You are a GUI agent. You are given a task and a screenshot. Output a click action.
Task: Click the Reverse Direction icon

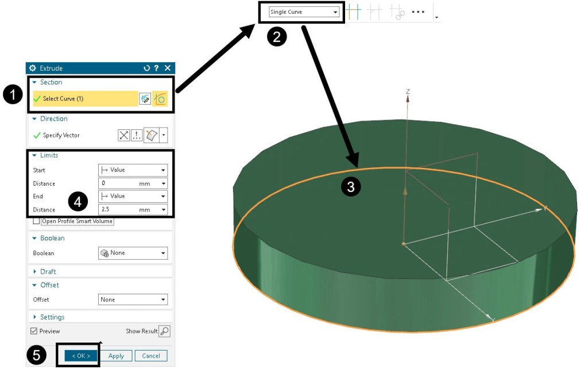124,135
